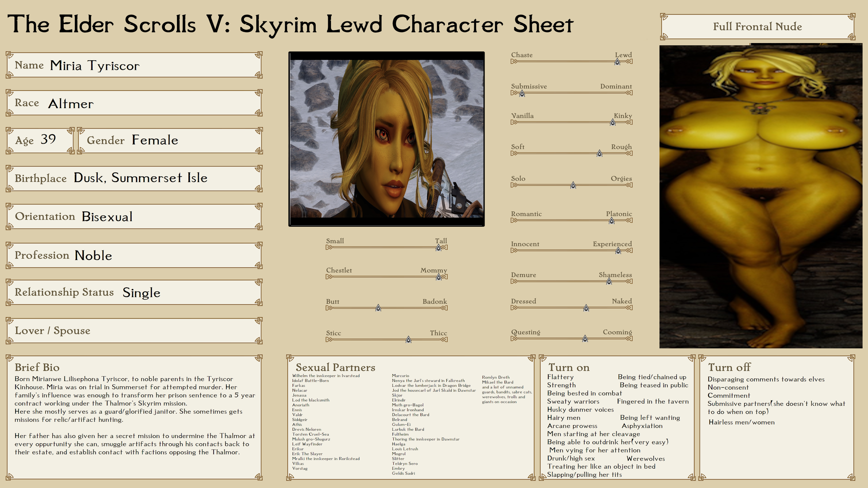
Task: Click the Flattery entry under Turn on
Action: [x=560, y=377]
